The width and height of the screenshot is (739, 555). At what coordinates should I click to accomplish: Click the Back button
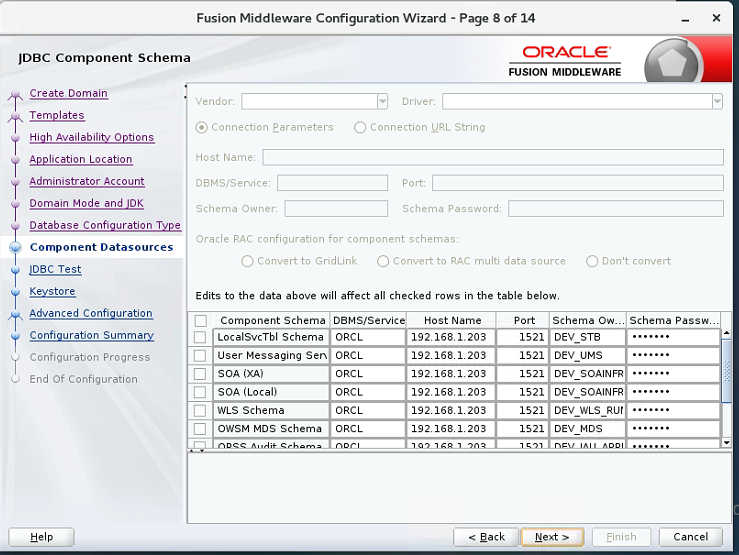click(x=486, y=537)
